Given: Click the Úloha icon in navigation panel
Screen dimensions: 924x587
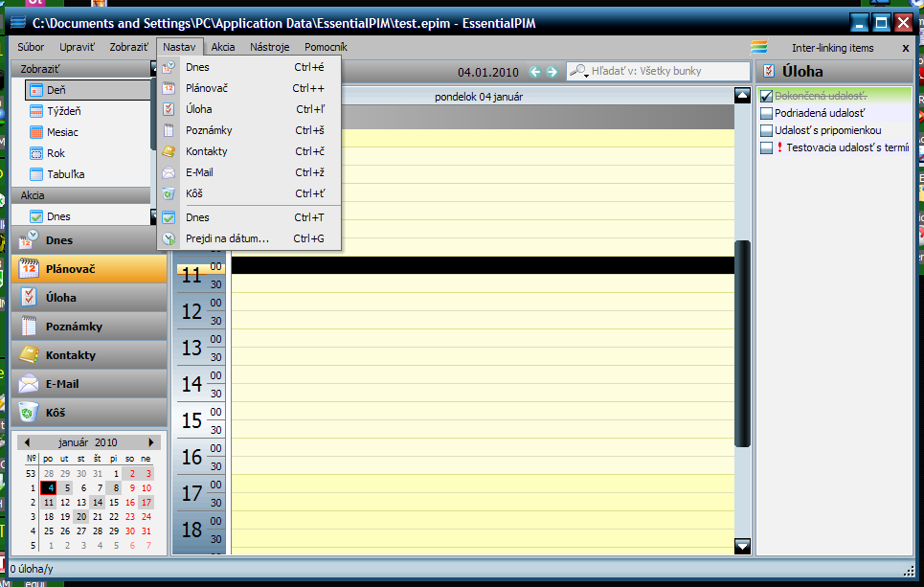Looking at the screenshot, I should [29, 298].
